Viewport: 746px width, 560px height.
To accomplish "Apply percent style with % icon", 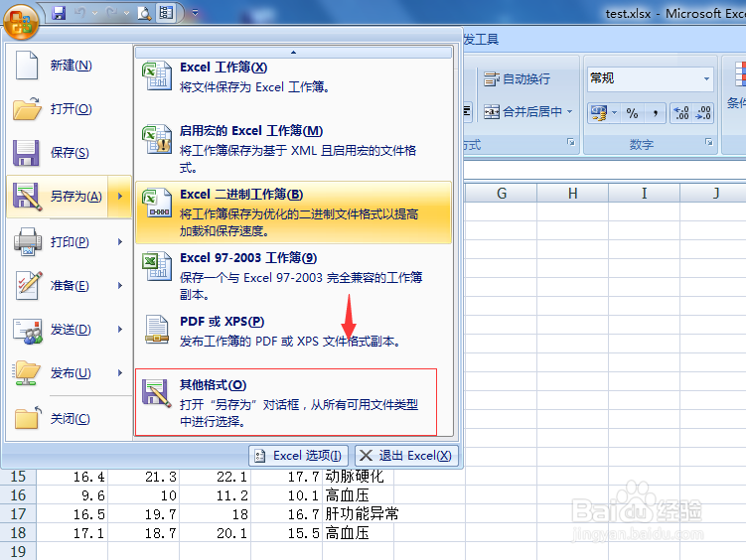I will [633, 112].
